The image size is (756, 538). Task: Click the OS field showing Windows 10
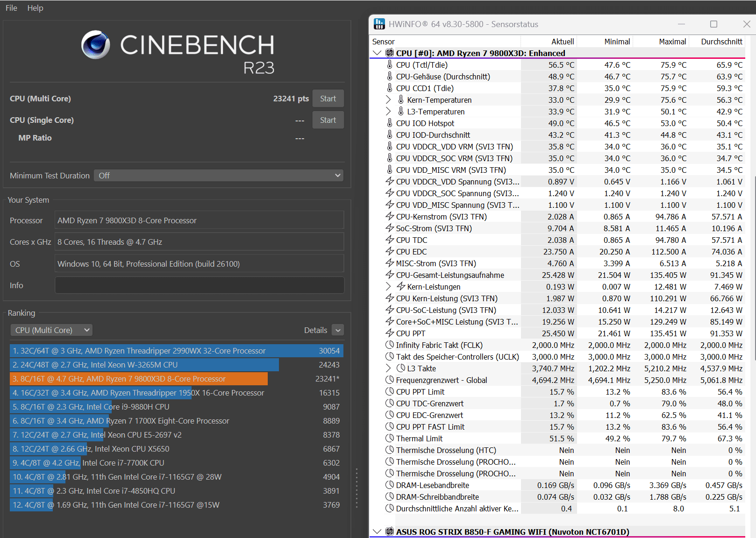(200, 264)
